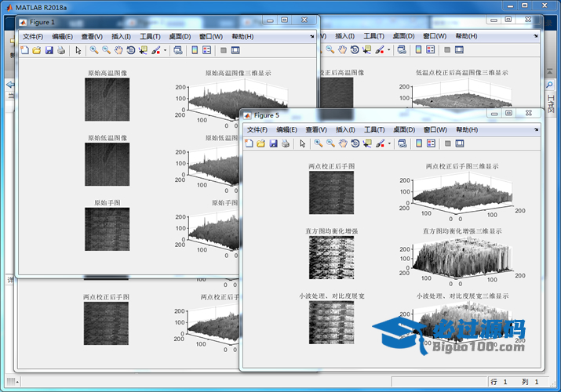Select Zoom In tool in Figure 5
The image size is (561, 392).
(318, 143)
